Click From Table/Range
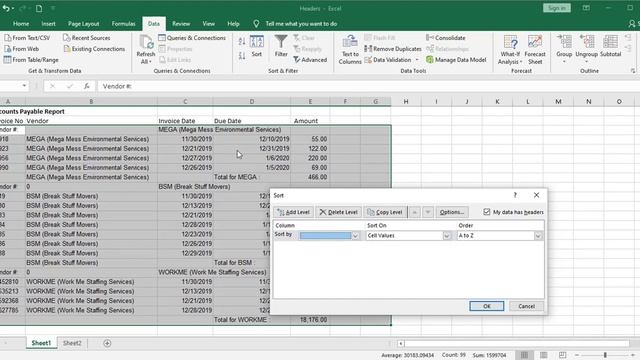This screenshot has width=640, height=360. point(31,60)
